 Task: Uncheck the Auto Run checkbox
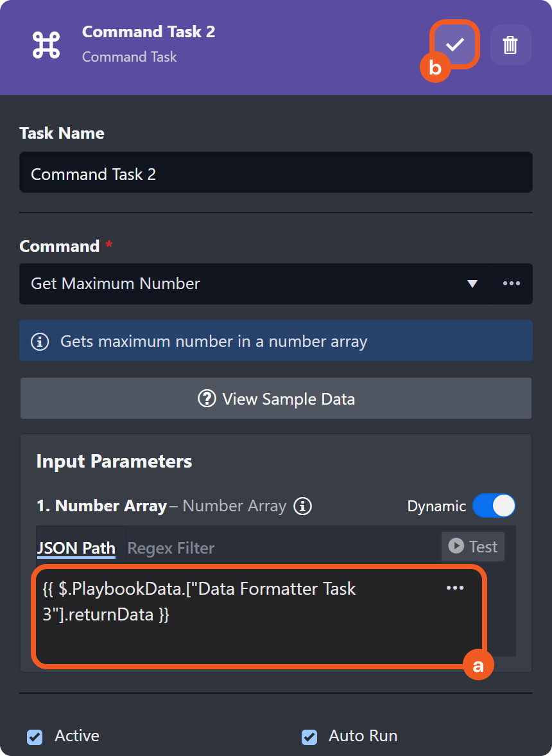pyautogui.click(x=309, y=736)
